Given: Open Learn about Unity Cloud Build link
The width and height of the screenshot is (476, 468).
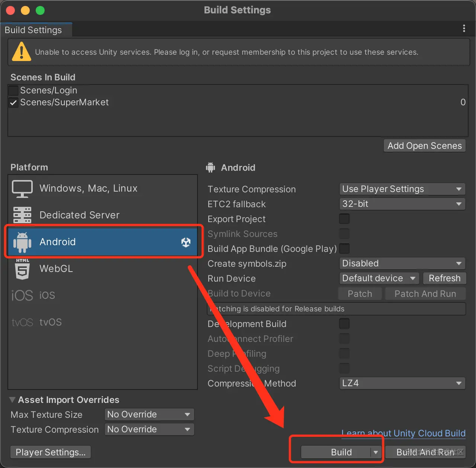Looking at the screenshot, I should click(x=403, y=433).
